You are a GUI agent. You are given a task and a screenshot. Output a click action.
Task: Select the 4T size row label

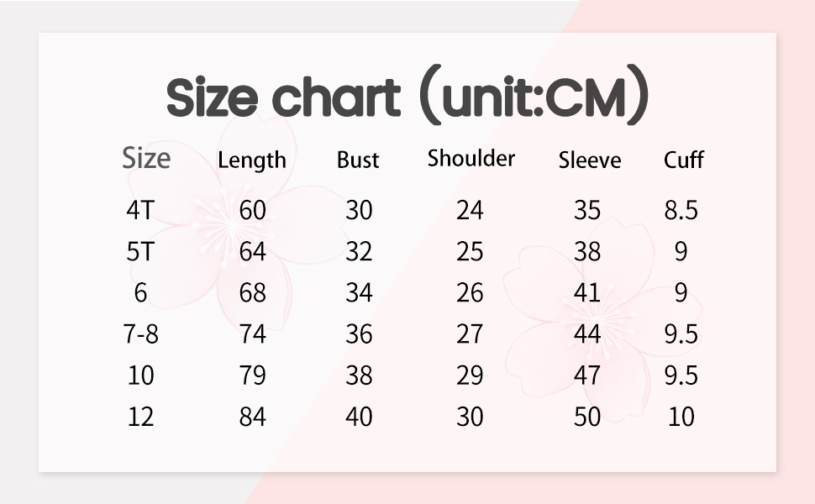click(140, 210)
